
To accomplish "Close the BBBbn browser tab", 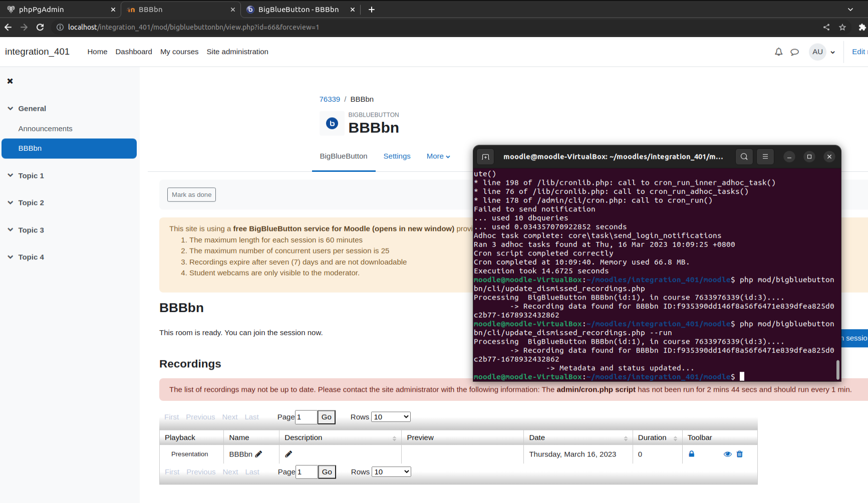I will [233, 10].
